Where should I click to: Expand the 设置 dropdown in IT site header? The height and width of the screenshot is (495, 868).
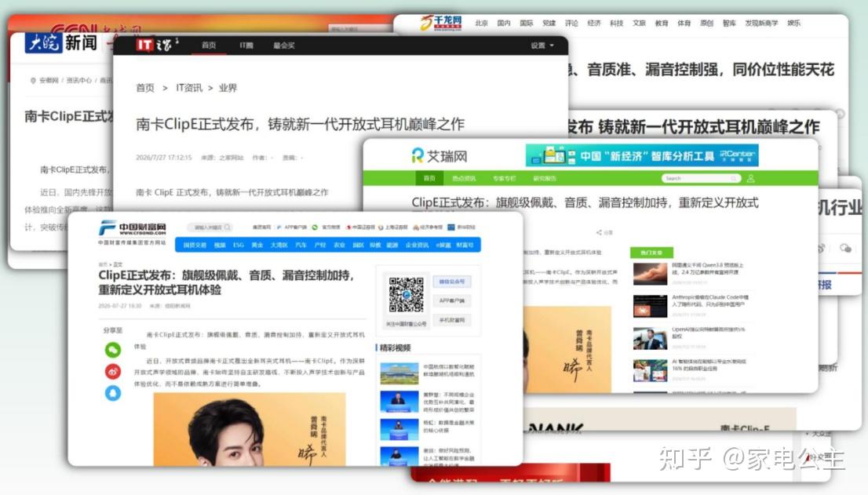tap(542, 45)
